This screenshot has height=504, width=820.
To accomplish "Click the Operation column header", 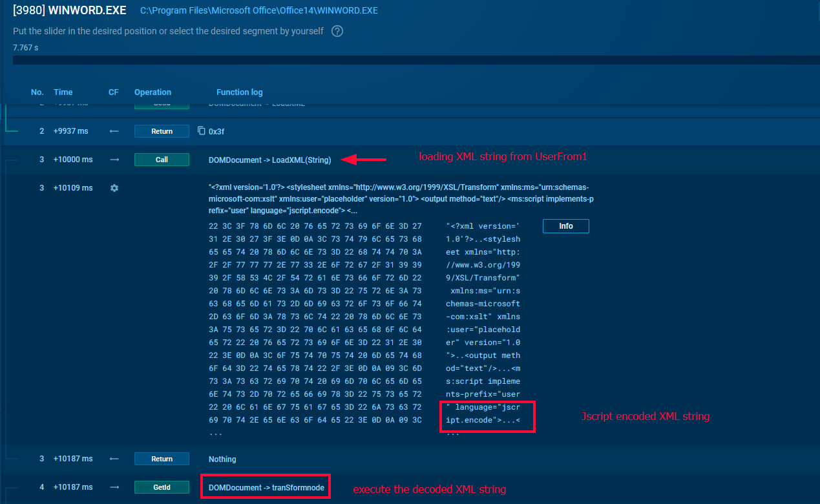I will click(152, 92).
